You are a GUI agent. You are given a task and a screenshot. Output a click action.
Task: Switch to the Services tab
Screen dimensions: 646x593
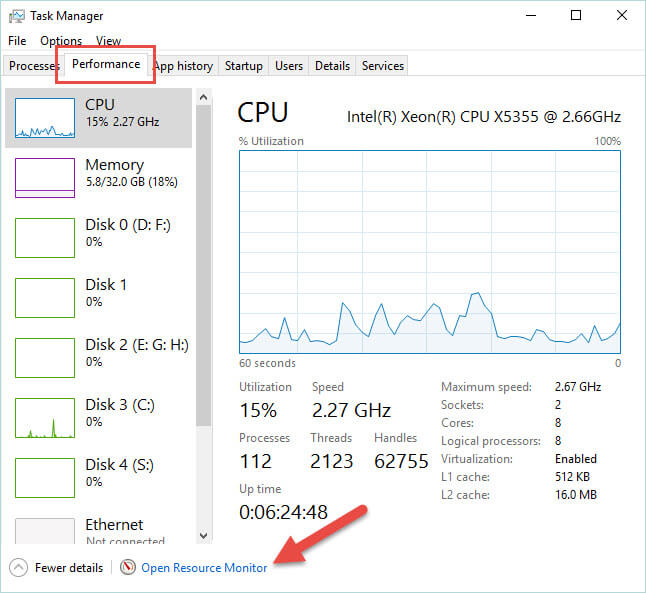[x=382, y=66]
